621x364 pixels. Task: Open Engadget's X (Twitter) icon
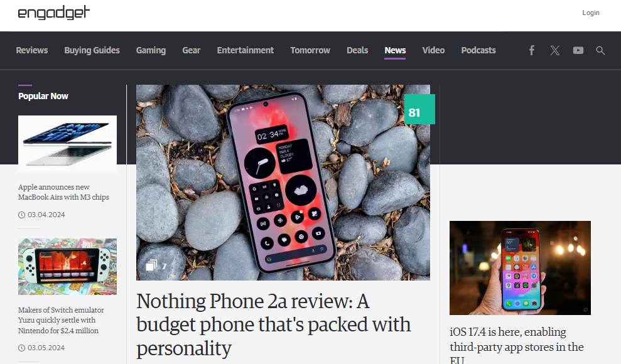point(555,50)
